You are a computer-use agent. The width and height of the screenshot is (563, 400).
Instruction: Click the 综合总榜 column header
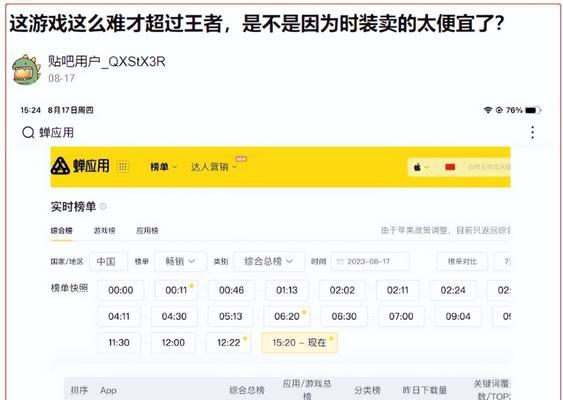[247, 390]
